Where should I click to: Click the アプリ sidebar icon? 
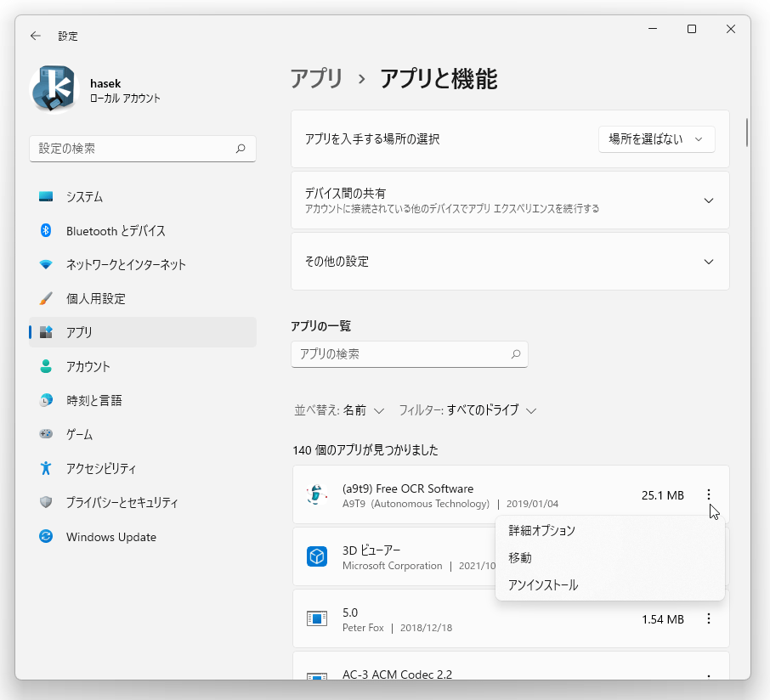[46, 332]
